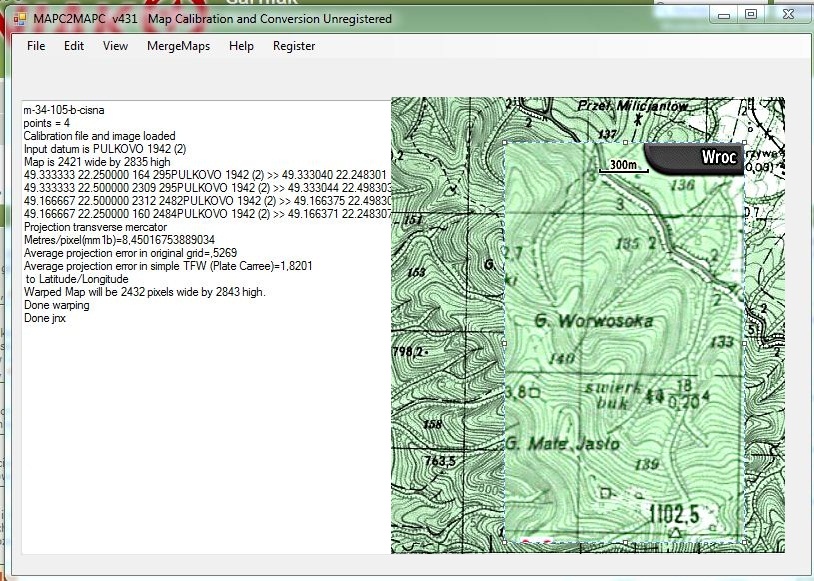The height and width of the screenshot is (581, 814).
Task: Open the Help menu
Action: click(241, 46)
